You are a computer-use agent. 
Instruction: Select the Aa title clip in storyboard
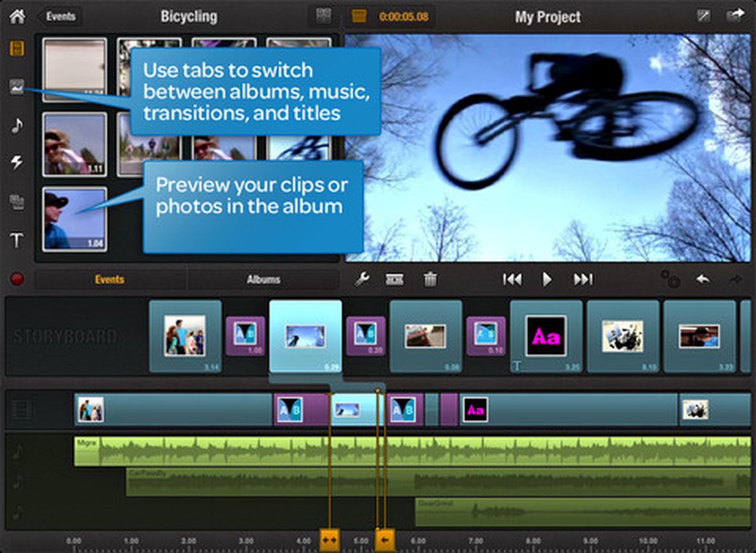(x=546, y=337)
